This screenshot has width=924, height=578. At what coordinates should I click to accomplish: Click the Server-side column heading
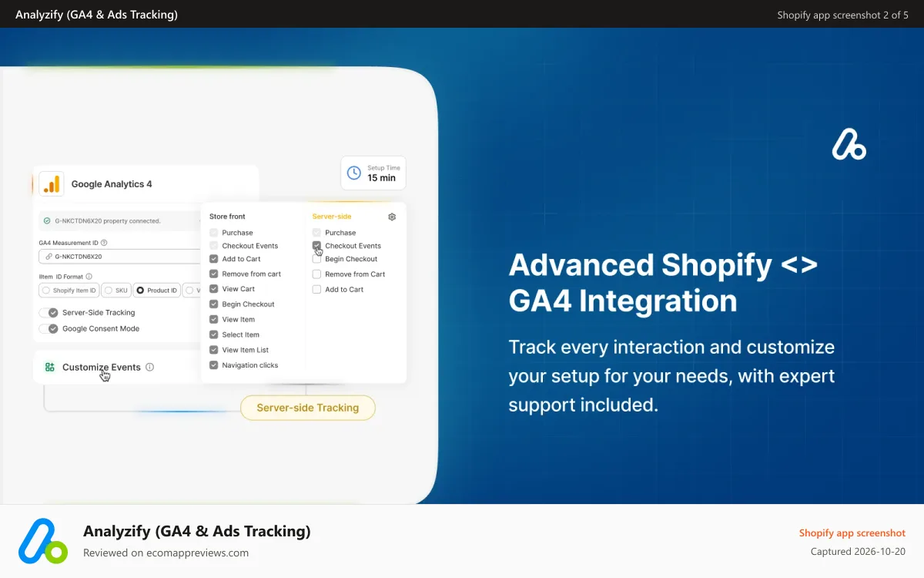tap(332, 217)
